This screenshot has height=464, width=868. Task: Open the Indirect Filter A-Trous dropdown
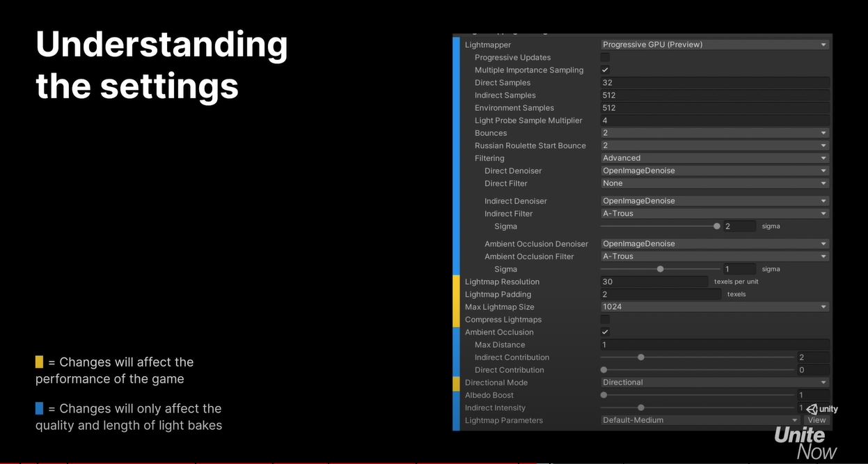(x=713, y=213)
